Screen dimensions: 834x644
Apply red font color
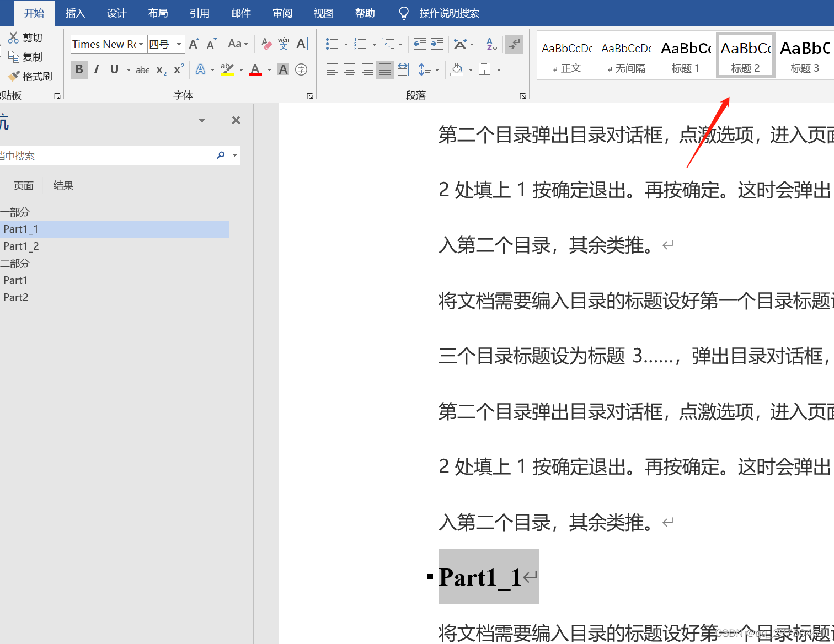point(255,69)
